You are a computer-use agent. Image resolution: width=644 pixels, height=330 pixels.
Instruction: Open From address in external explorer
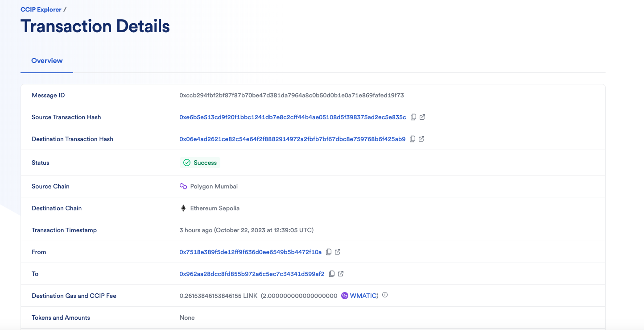(338, 252)
